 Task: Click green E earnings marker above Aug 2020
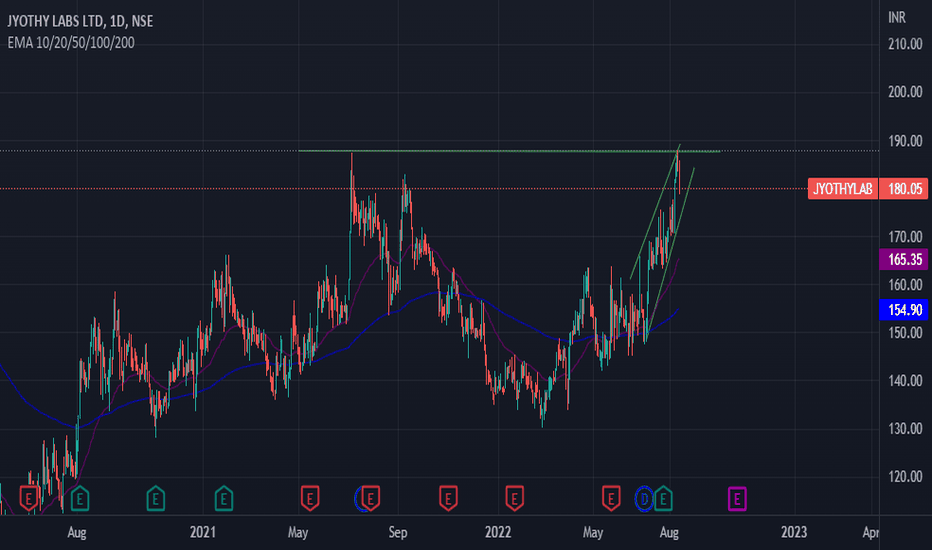click(80, 498)
